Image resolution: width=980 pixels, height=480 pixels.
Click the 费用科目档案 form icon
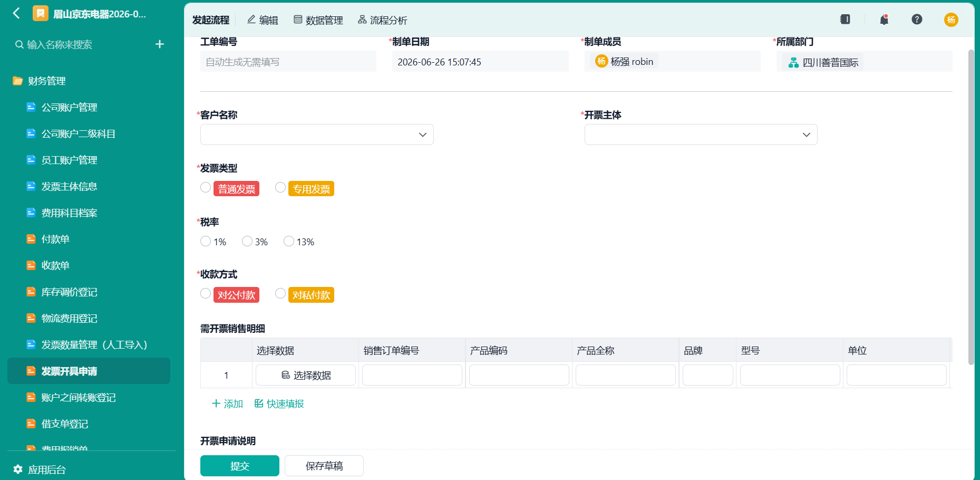(x=31, y=213)
